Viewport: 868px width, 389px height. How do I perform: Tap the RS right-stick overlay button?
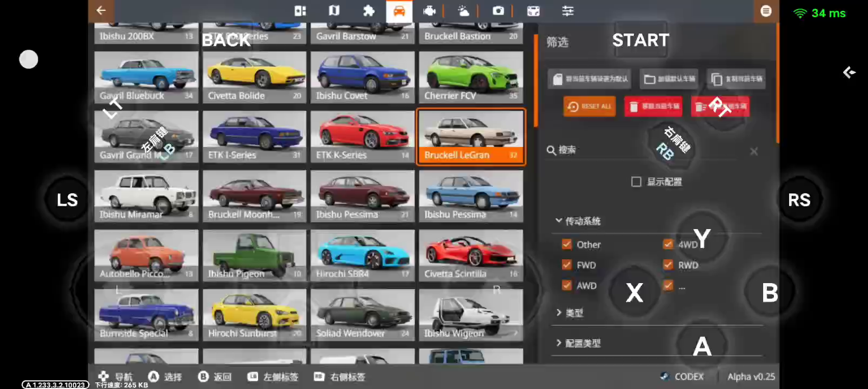[799, 200]
